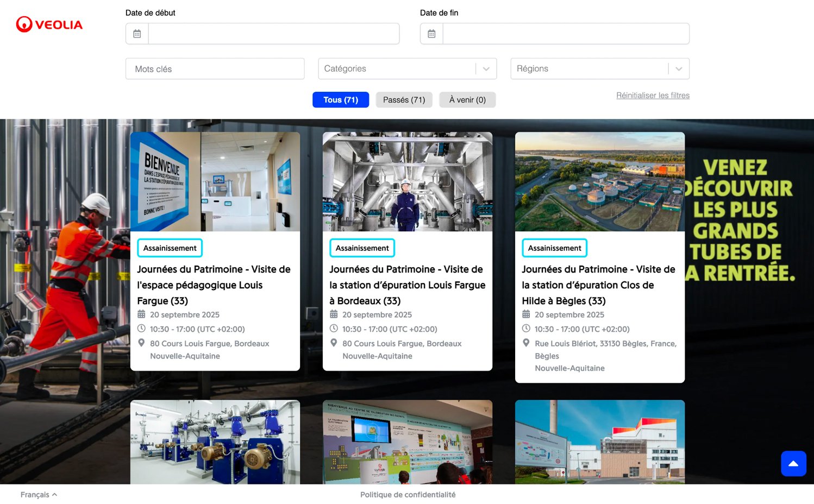Click the Réinitialiser les filtres link

(653, 96)
